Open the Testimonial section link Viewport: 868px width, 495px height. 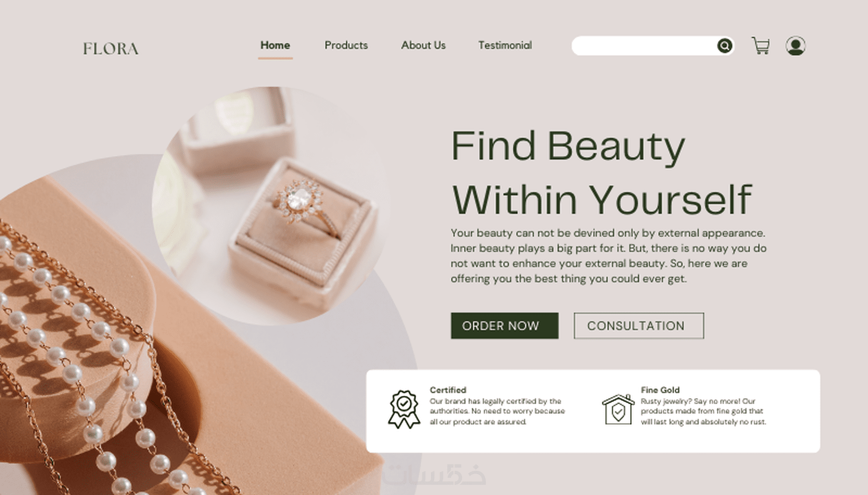[x=505, y=45]
